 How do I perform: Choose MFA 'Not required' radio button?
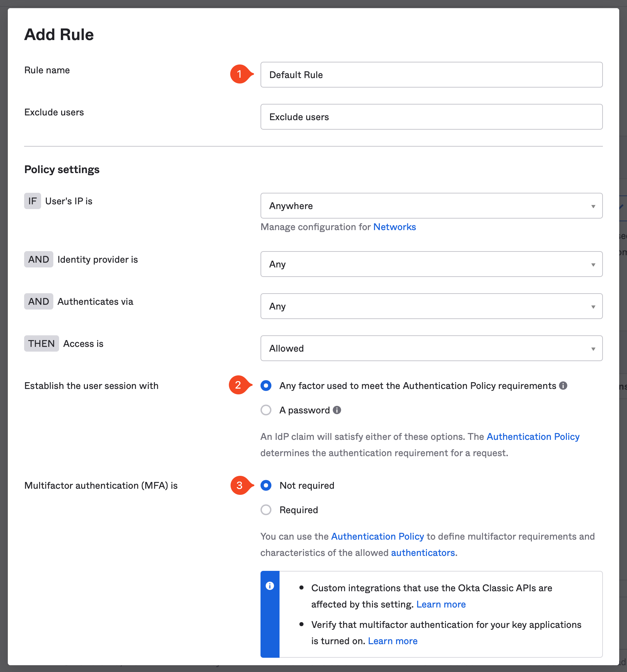click(x=266, y=485)
